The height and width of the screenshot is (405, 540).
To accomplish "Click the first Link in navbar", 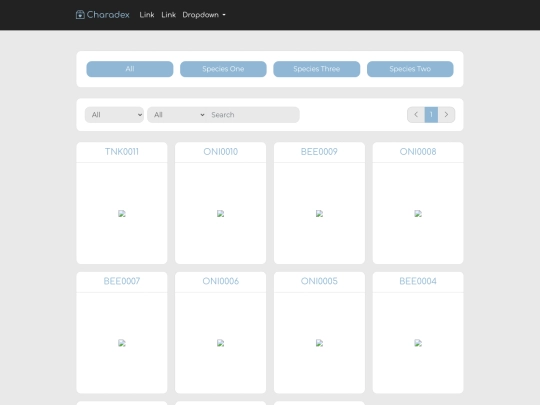I will (x=147, y=15).
